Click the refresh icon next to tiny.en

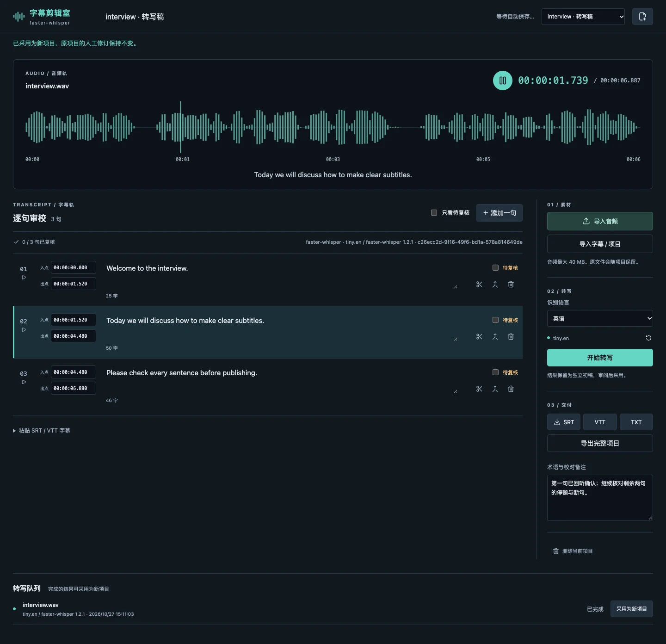pos(648,338)
